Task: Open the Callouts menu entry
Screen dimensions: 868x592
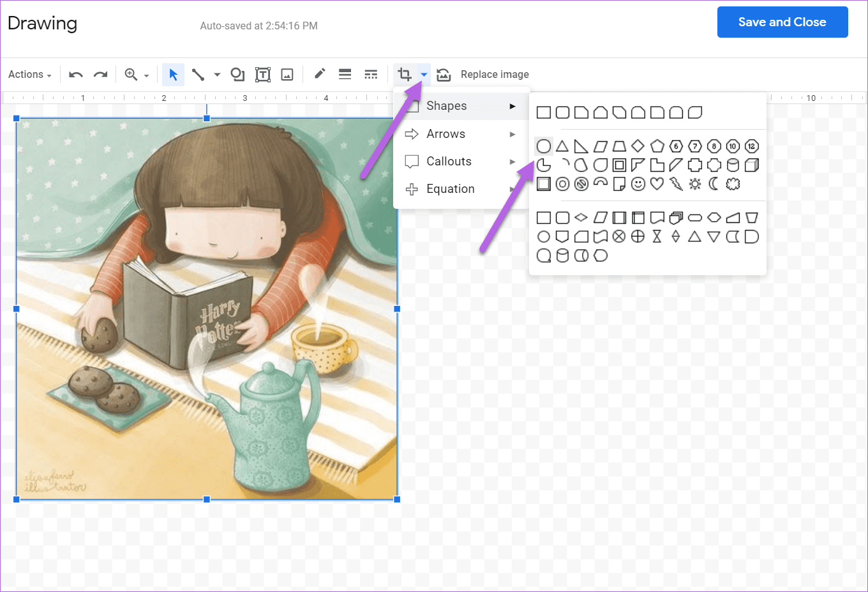Action: pyautogui.click(x=461, y=162)
